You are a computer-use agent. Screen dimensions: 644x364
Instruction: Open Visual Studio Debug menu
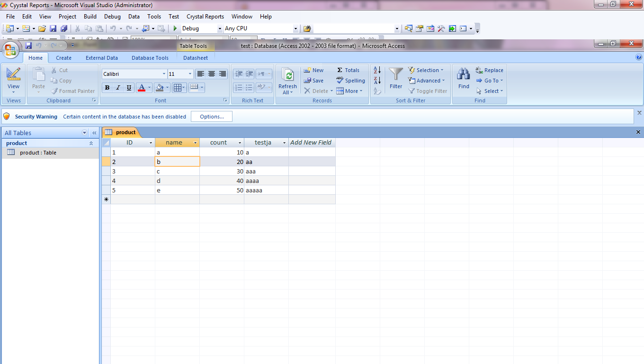coord(112,17)
